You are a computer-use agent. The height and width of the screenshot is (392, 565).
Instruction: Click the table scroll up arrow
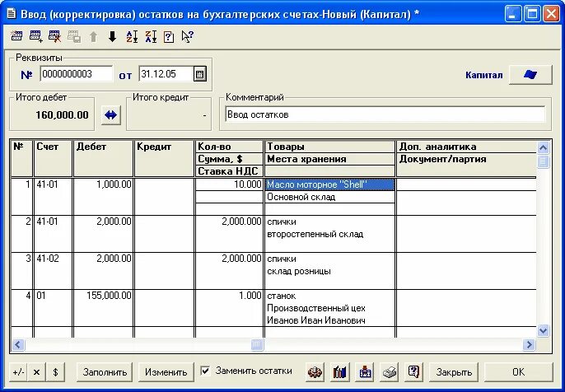click(x=543, y=147)
